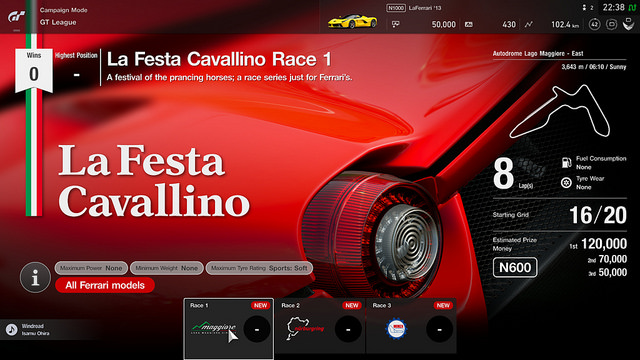
Task: Click the Minimum Weight None pill
Action: click(x=167, y=268)
